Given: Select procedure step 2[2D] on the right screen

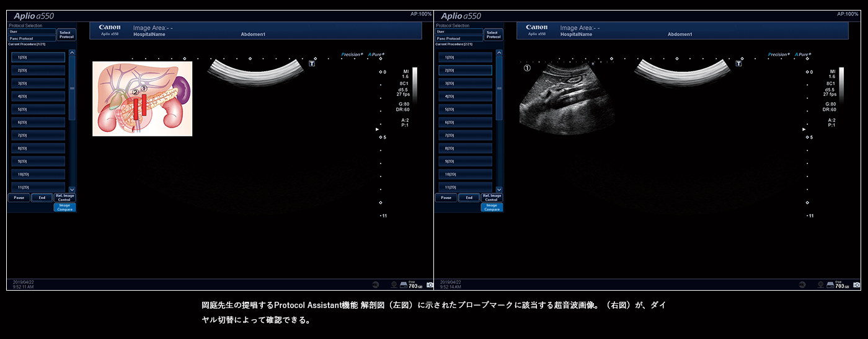Looking at the screenshot, I should pyautogui.click(x=465, y=70).
